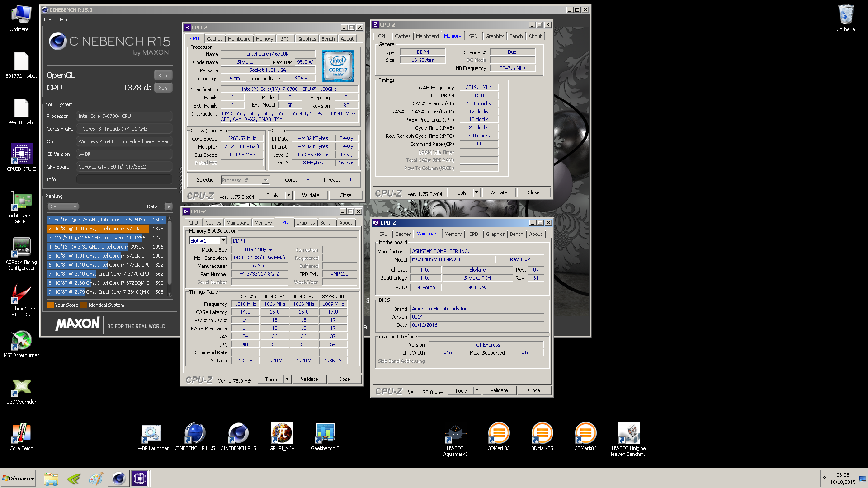Launch CINEBENCH R15 desktop shortcut
This screenshot has width=868, height=488.
pyautogui.click(x=238, y=437)
